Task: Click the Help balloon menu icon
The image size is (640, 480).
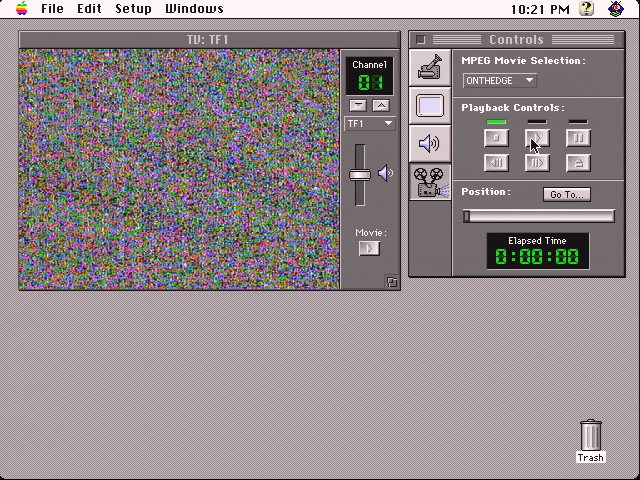Action: point(587,9)
